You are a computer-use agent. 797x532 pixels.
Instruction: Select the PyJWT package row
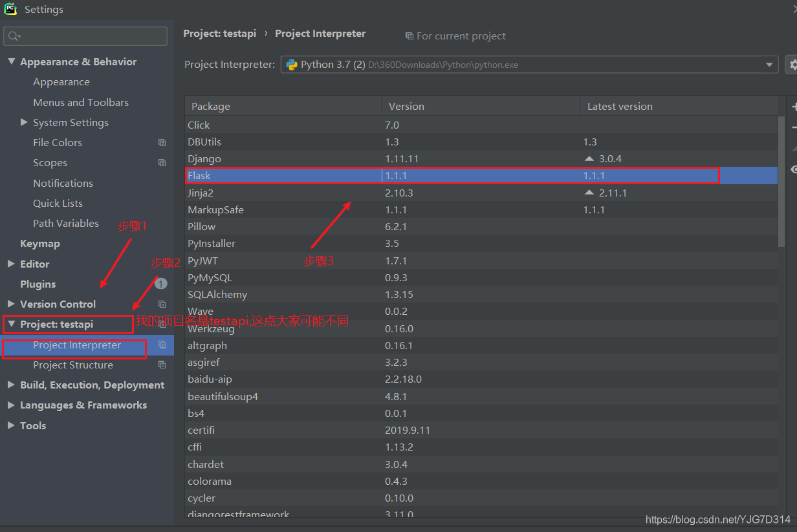coord(481,261)
